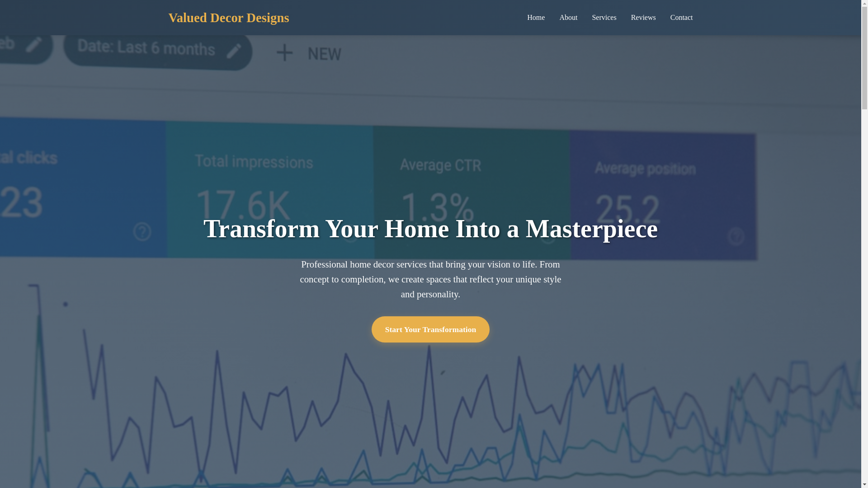Viewport: 868px width, 488px height.
Task: Open the Home nav link
Action: [536, 18]
